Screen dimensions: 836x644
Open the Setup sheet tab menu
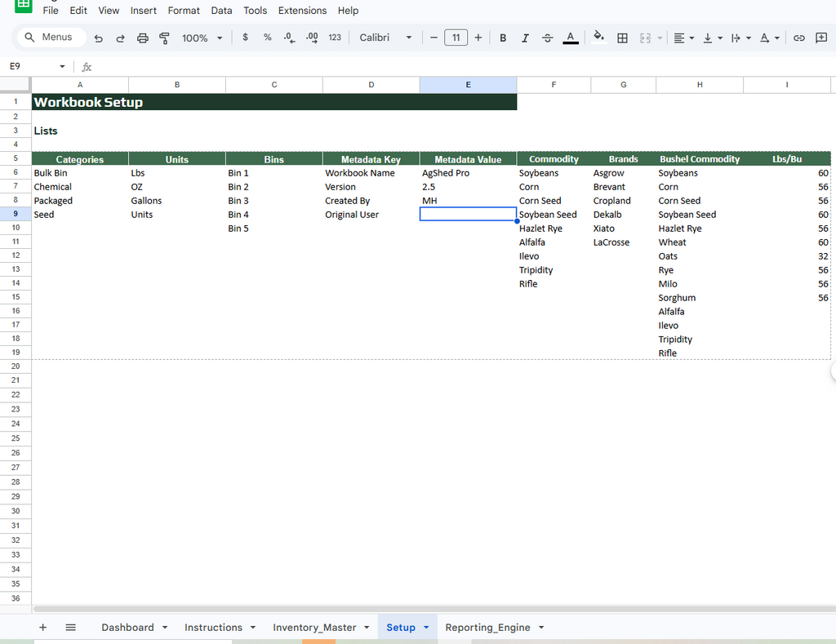pos(425,627)
